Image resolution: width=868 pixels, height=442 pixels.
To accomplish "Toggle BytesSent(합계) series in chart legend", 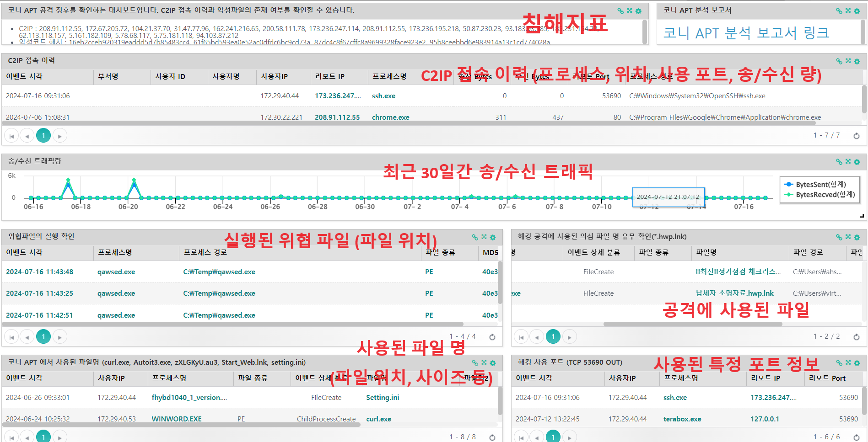I will click(x=816, y=184).
